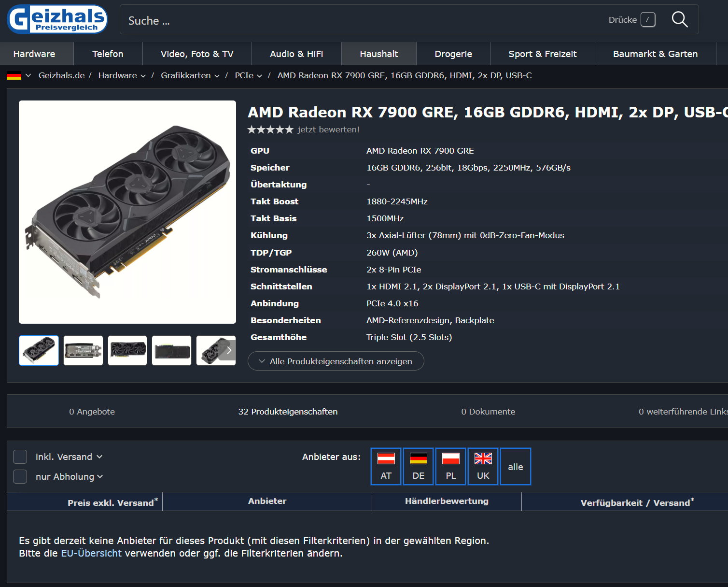This screenshot has width=728, height=587.
Task: Enable the inkl. Versand checkbox
Action: [20, 457]
